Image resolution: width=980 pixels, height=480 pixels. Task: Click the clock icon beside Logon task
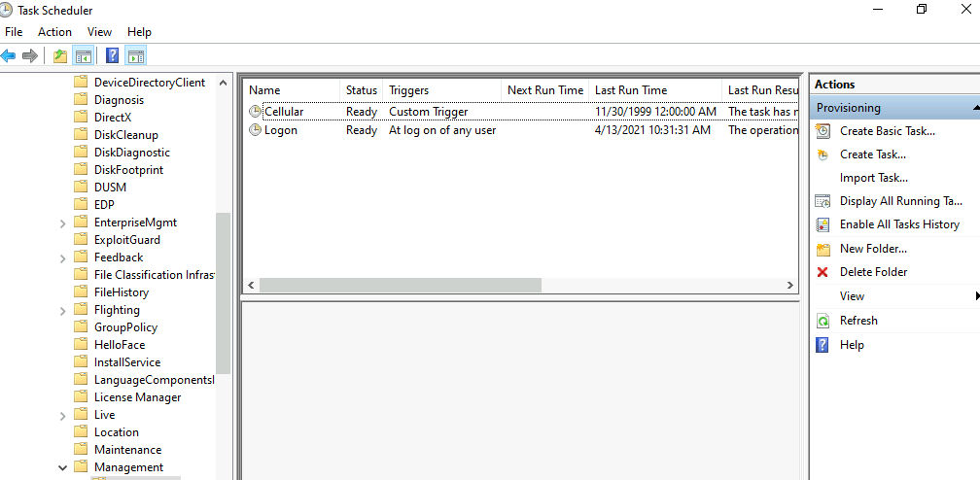click(x=255, y=130)
